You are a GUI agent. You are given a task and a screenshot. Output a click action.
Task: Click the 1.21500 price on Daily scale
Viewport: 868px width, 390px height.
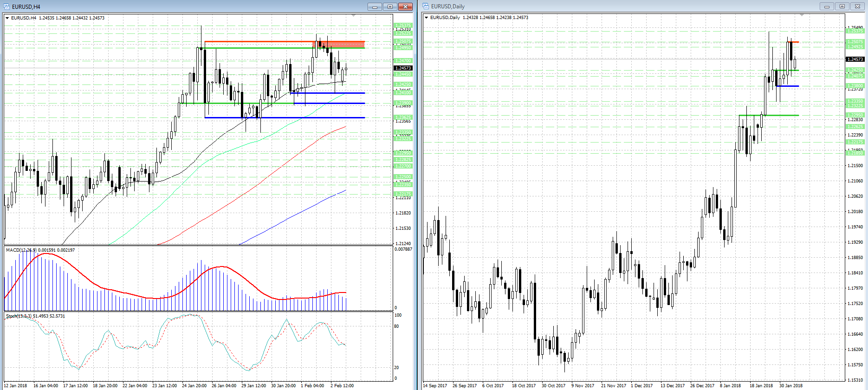click(x=855, y=166)
